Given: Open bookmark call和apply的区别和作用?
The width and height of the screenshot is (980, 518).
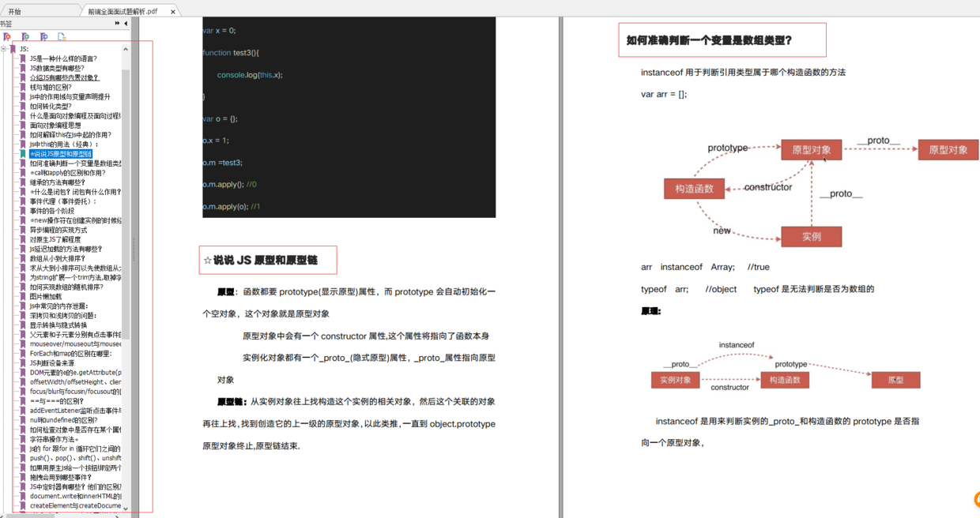Looking at the screenshot, I should tap(68, 173).
